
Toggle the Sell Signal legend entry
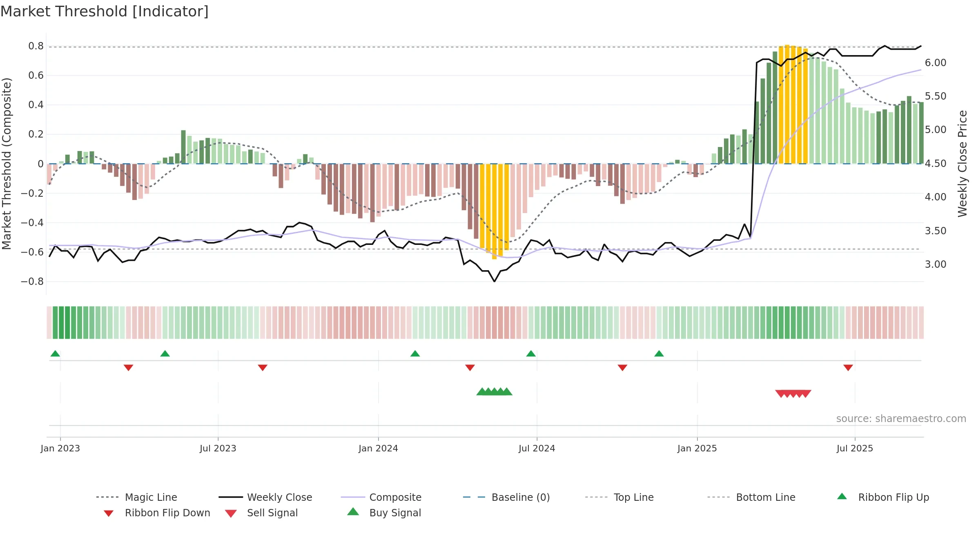coord(261,513)
